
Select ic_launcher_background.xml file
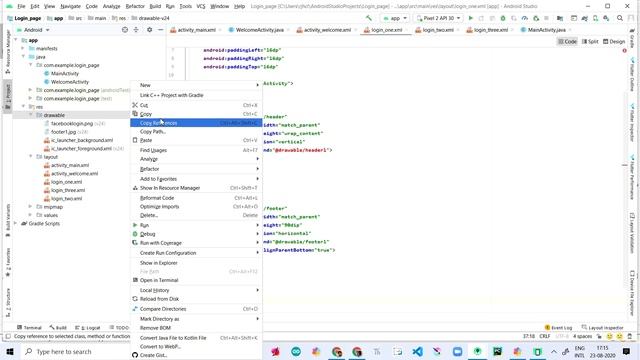point(82,140)
